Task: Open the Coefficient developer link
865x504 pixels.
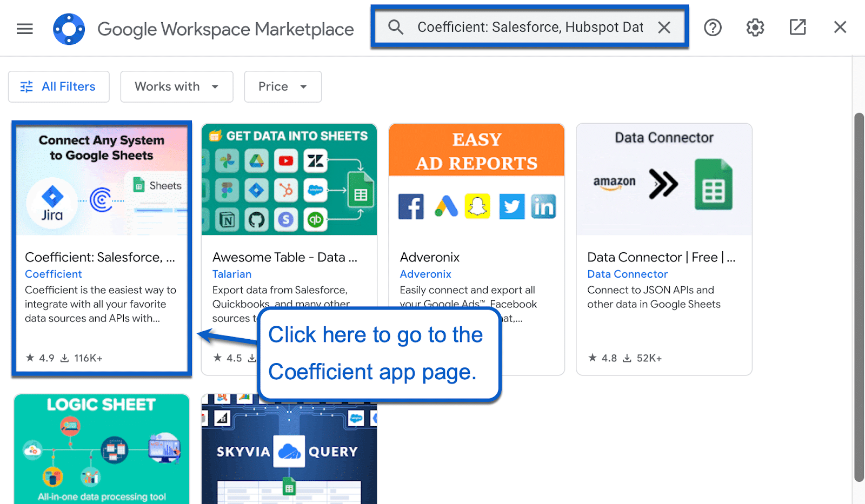Action: coord(54,274)
